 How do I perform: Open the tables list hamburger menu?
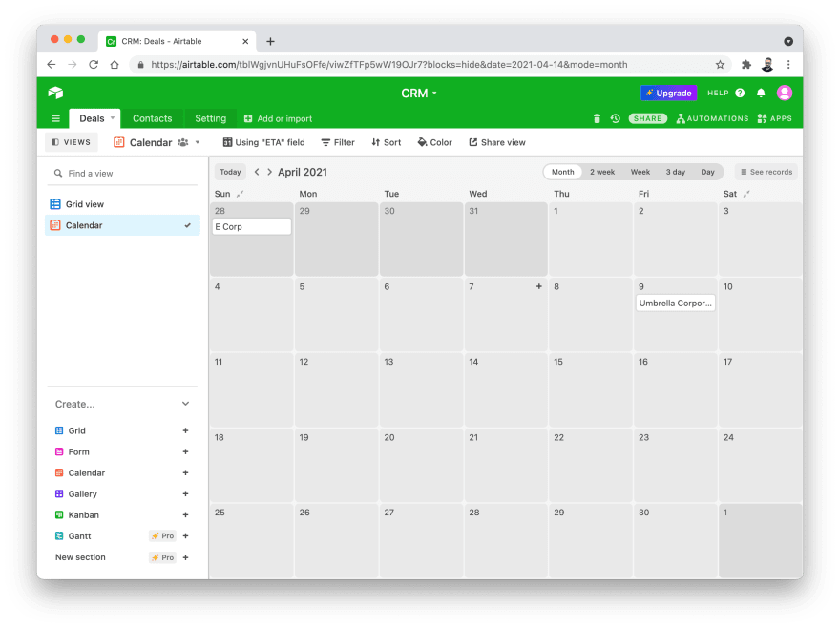[55, 118]
